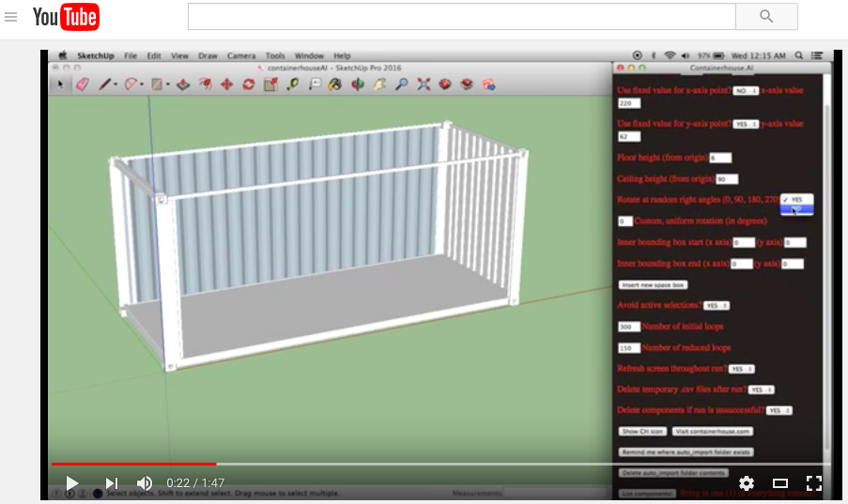Choose the Pencil line tool
The image size is (848, 504).
click(x=104, y=84)
